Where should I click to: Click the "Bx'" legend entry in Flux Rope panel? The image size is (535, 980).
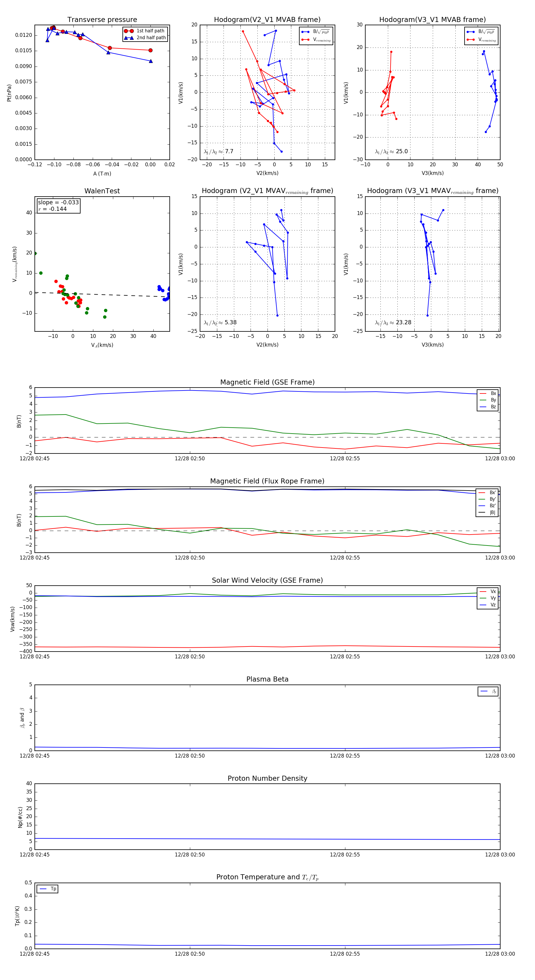[x=487, y=492]
